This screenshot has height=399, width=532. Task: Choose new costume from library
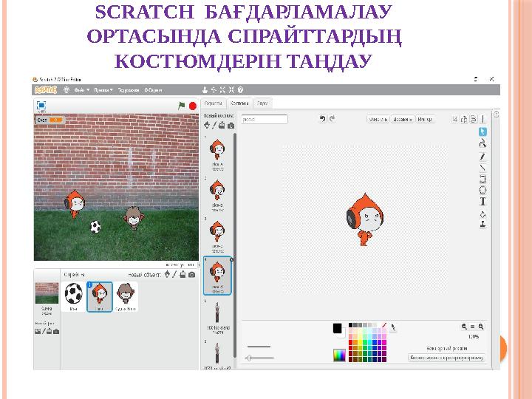pyautogui.click(x=207, y=125)
